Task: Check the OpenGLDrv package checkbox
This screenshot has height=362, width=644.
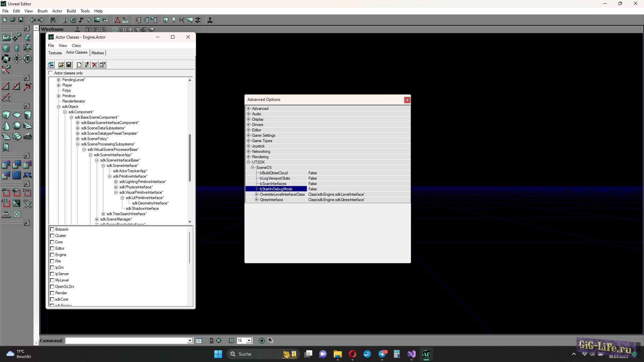Action: click(52, 287)
